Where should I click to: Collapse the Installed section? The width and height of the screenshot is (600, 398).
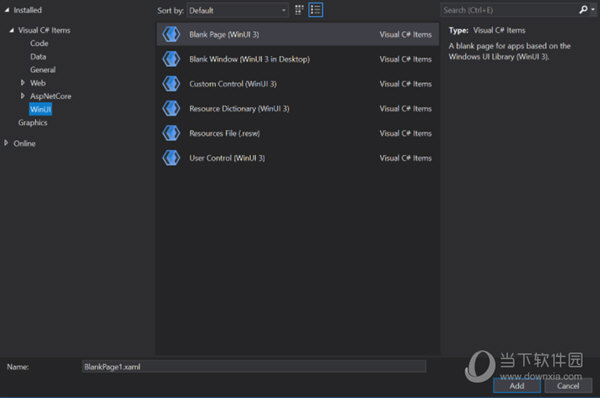point(7,10)
